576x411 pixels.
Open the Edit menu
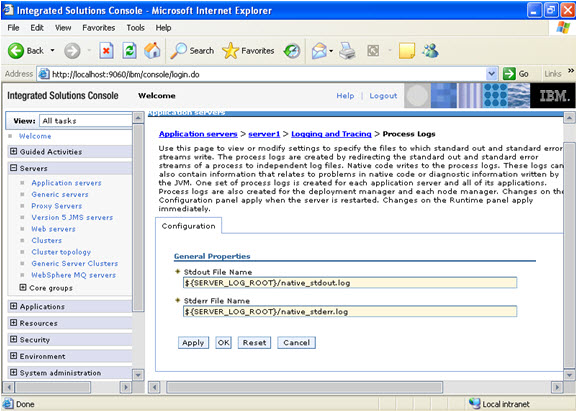point(37,28)
